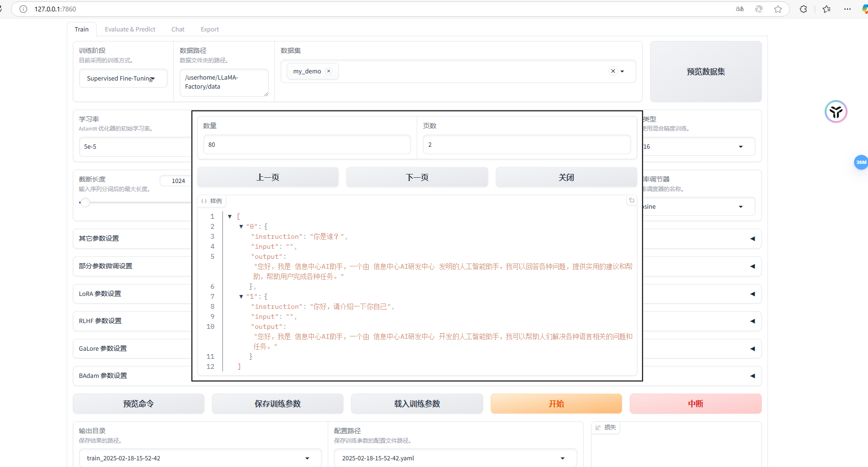This screenshot has height=467, width=868.
Task: Remove the my_demo dataset tag
Action: tap(329, 71)
